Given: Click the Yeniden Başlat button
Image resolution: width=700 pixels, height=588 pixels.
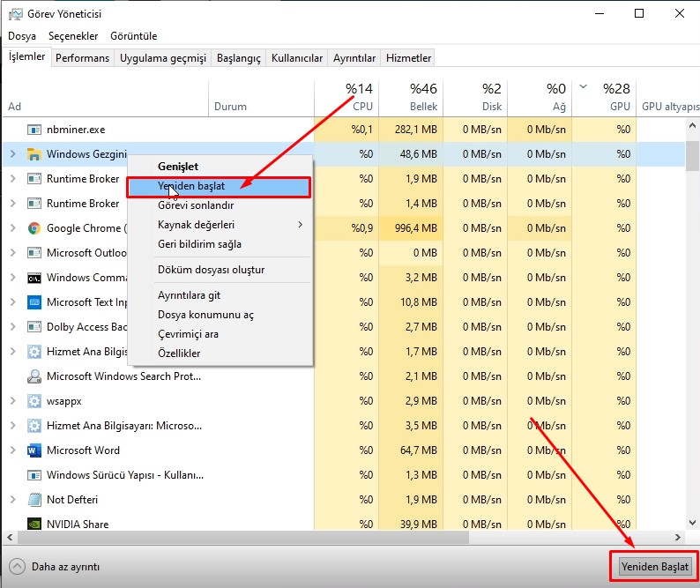Looking at the screenshot, I should tap(655, 567).
